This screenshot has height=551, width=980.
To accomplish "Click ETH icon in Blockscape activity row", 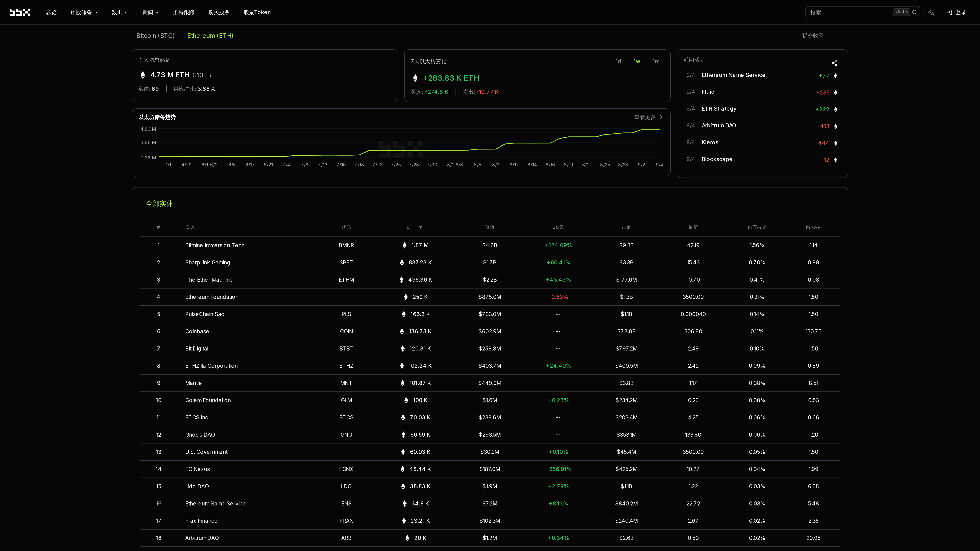I will (x=836, y=160).
